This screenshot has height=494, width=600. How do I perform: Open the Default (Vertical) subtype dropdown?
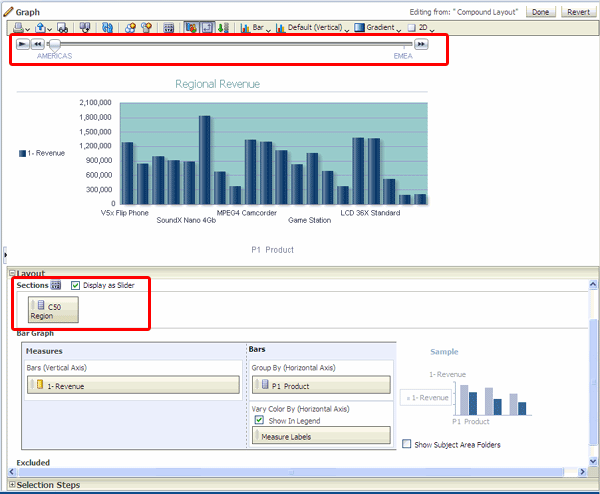coord(312,28)
